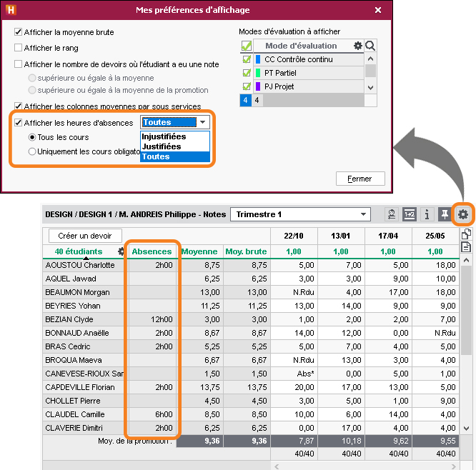The width and height of the screenshot is (476, 470).
Task: Choose 'Justifiées' in absences list
Action: coord(175,146)
